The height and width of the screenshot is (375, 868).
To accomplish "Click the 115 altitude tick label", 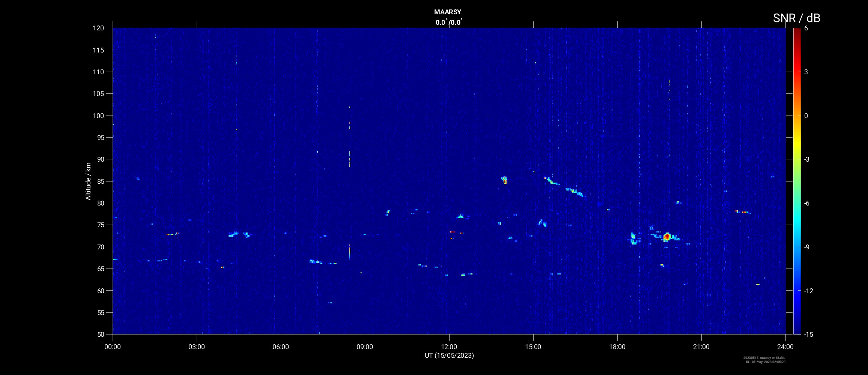I will point(98,50).
